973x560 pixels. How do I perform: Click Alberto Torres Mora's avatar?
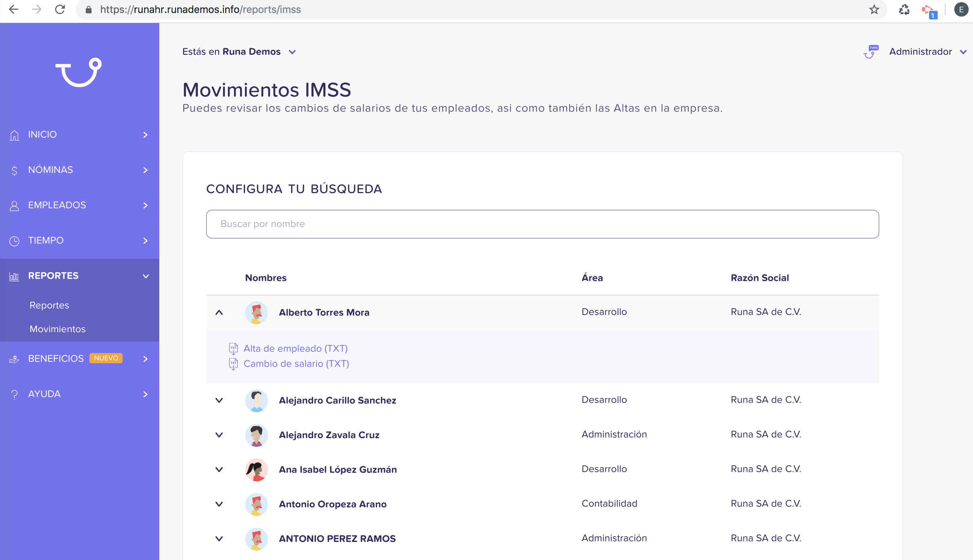(x=257, y=312)
